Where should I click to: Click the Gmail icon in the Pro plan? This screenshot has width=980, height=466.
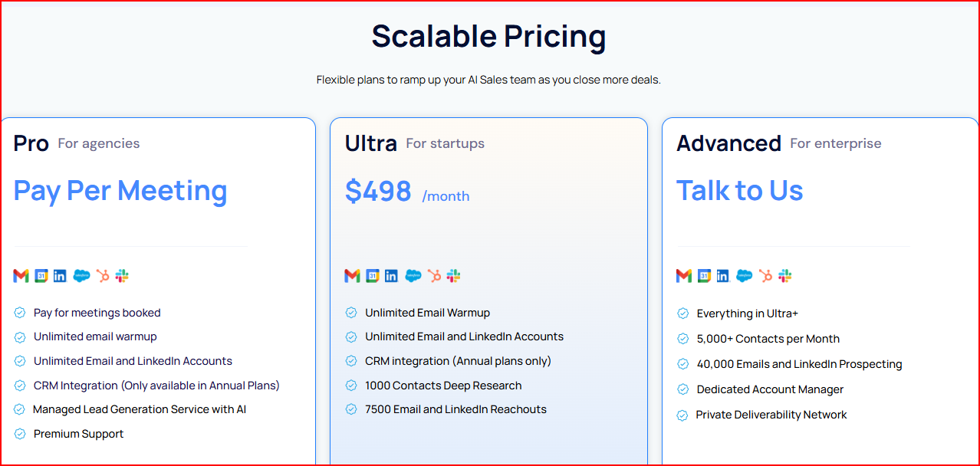(x=21, y=275)
